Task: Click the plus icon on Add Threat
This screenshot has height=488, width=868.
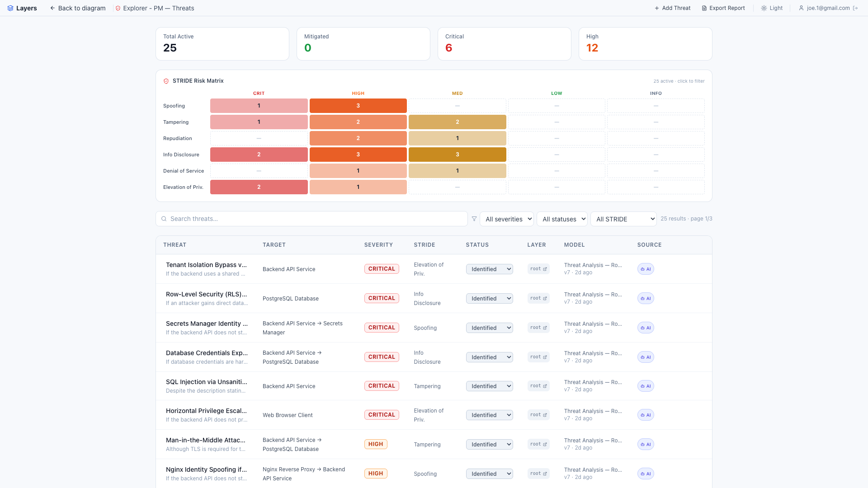Action: click(x=657, y=8)
